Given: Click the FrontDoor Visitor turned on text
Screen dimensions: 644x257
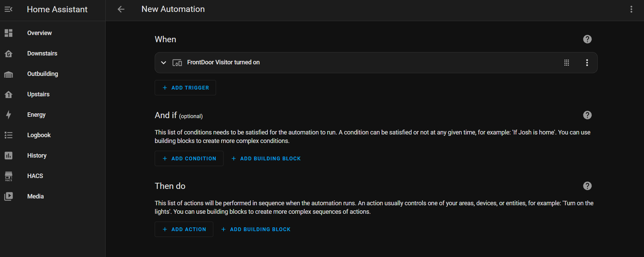Looking at the screenshot, I should point(223,62).
